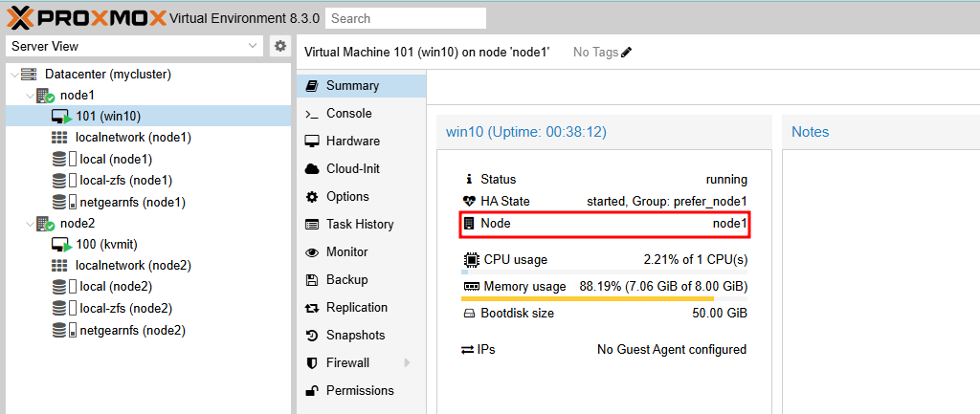Click the Firewall shield icon
The width and height of the screenshot is (980, 414).
pyautogui.click(x=312, y=362)
